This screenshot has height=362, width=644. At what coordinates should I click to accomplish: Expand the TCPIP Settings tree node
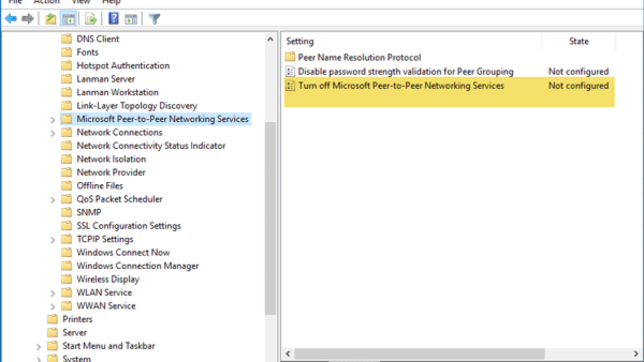click(x=53, y=240)
